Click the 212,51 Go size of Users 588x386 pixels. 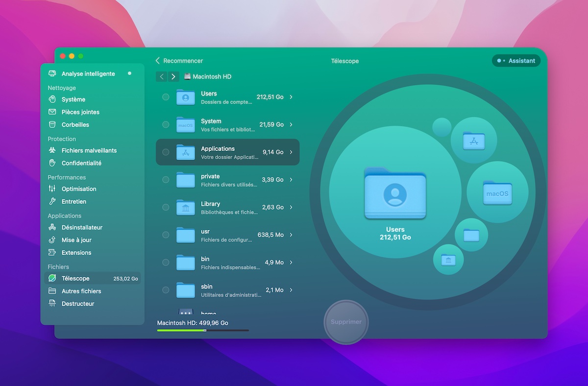270,97
